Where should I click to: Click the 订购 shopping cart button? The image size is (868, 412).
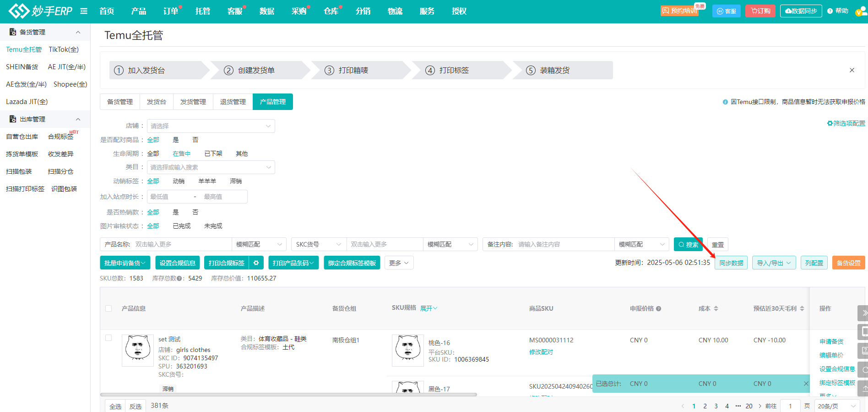click(760, 11)
